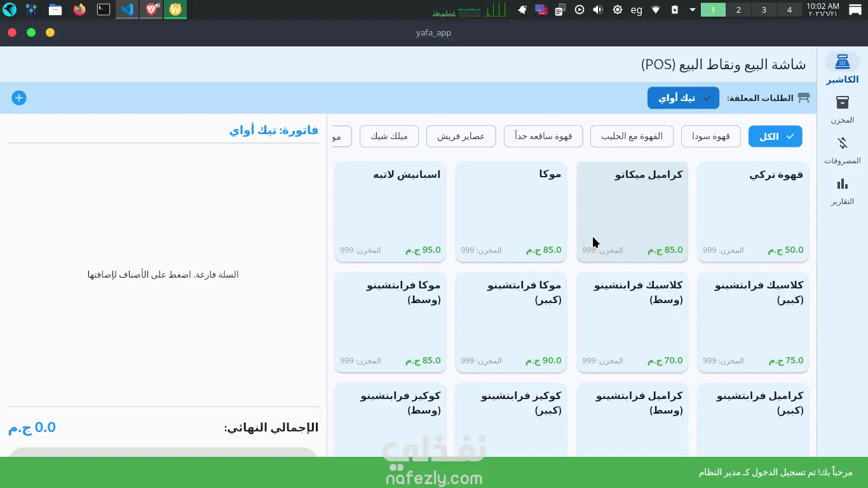Add كوكيز فرابتشينو (وسط) to the cart
The image size is (868, 488).
pyautogui.click(x=390, y=419)
